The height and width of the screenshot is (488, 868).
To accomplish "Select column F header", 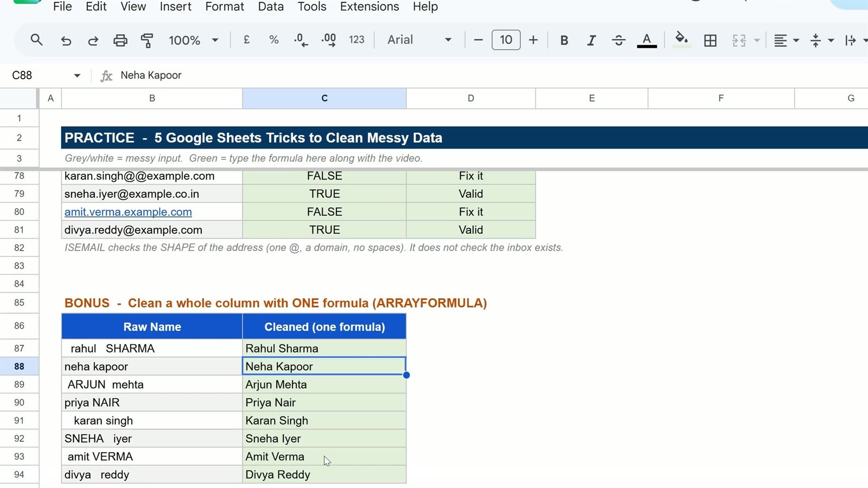I will (721, 98).
